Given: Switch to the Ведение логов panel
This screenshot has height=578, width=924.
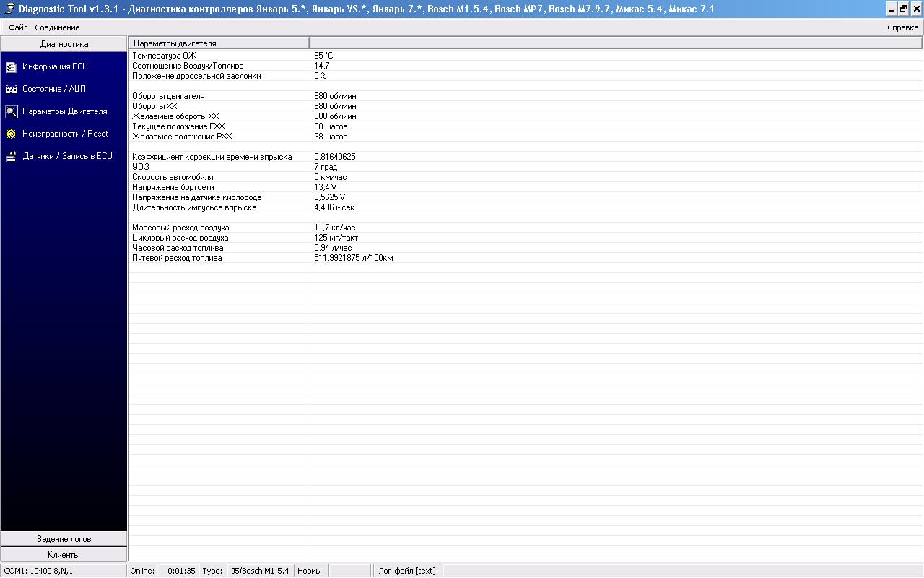Looking at the screenshot, I should click(64, 539).
